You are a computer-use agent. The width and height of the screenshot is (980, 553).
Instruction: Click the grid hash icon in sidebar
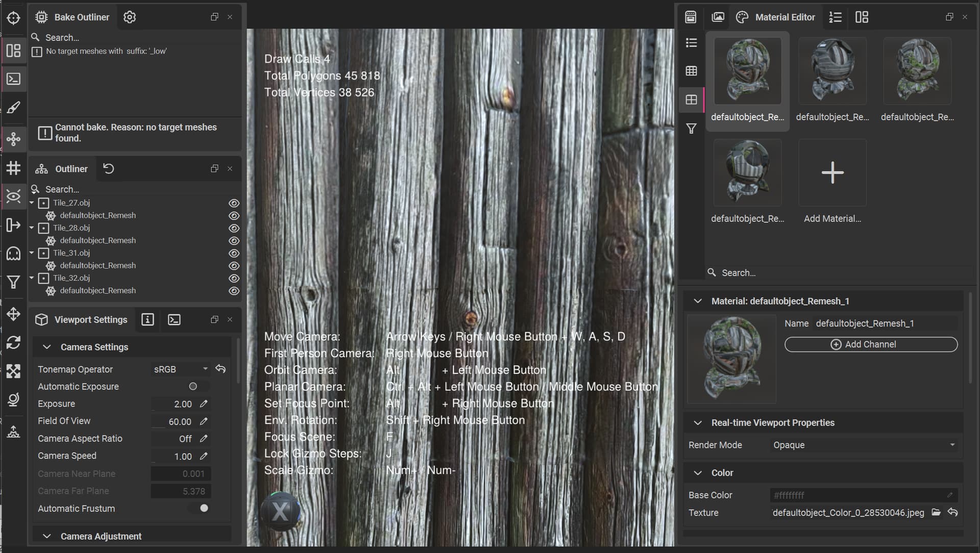pos(13,168)
